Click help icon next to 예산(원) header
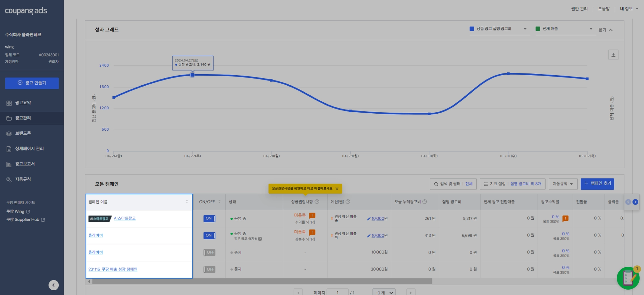 348,201
